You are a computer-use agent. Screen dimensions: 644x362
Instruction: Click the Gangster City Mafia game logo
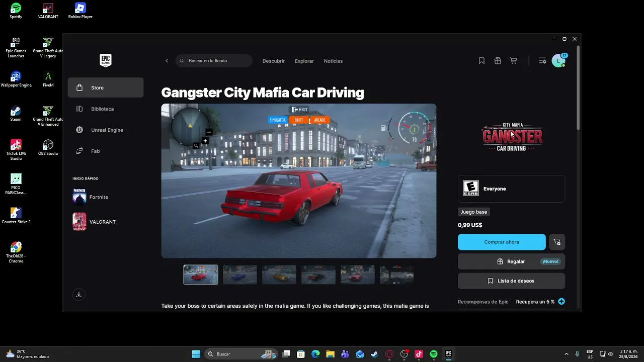(512, 137)
